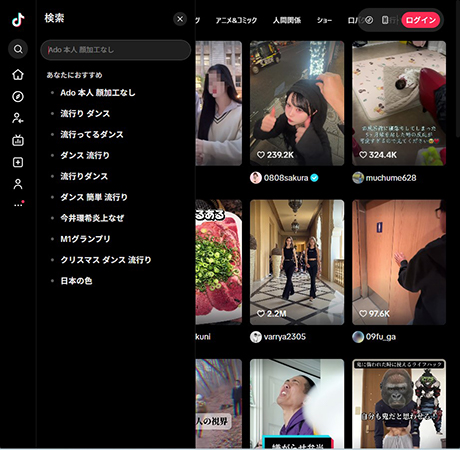Image resolution: width=460 pixels, height=450 pixels.
Task: Select suggestion "日本の色"
Action: coord(76,281)
